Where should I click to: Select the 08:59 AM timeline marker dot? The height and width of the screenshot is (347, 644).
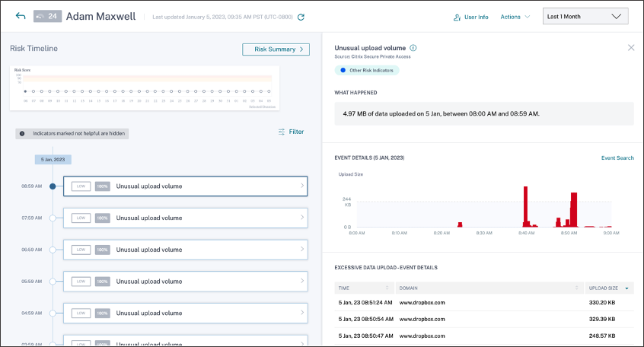(53, 186)
